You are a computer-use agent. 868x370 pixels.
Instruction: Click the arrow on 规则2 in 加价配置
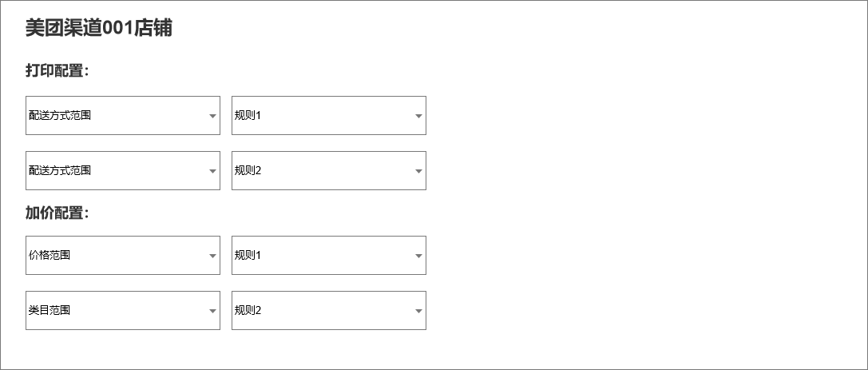[418, 311]
